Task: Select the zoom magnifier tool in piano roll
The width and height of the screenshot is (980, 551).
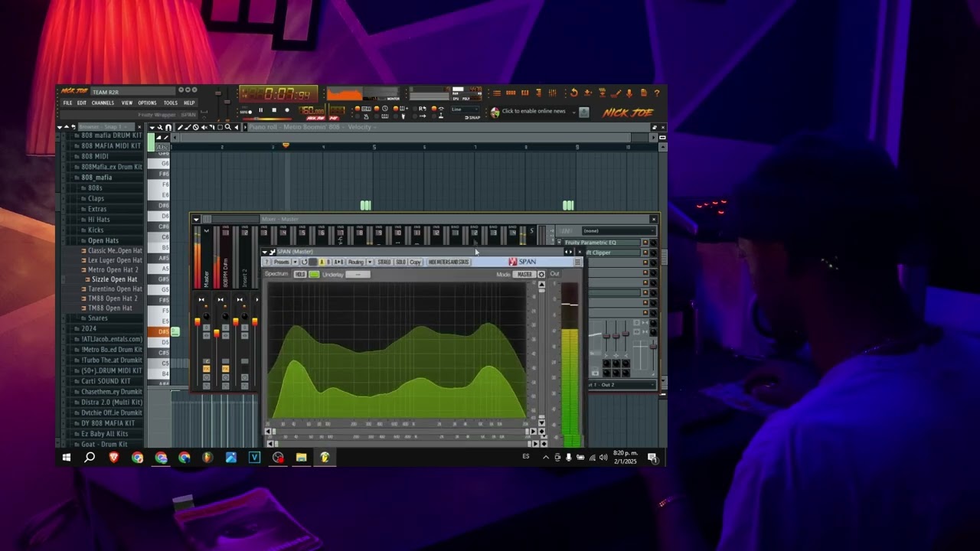Action: point(227,127)
